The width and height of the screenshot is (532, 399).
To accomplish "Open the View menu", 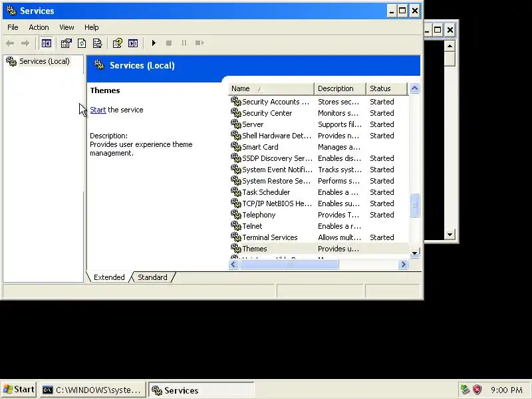I will [66, 27].
